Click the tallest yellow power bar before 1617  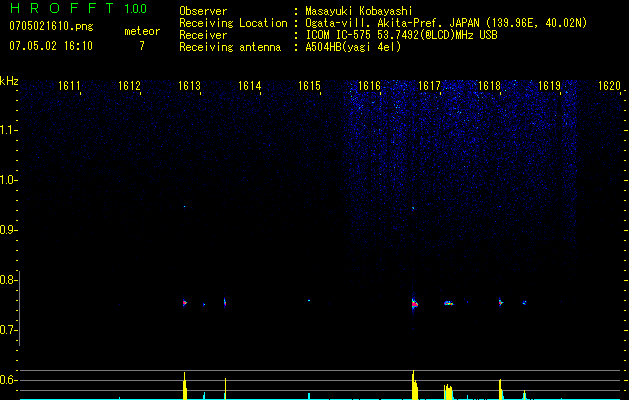(x=414, y=385)
